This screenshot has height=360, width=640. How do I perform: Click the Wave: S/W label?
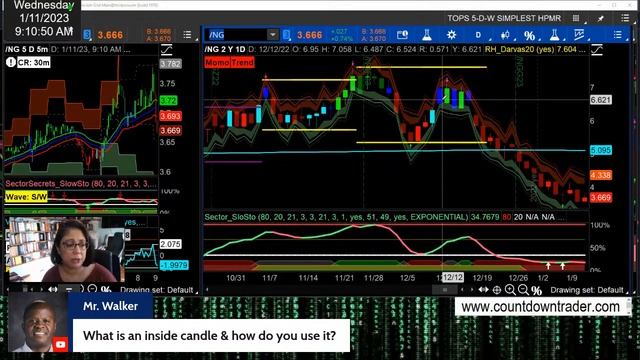[x=26, y=197]
